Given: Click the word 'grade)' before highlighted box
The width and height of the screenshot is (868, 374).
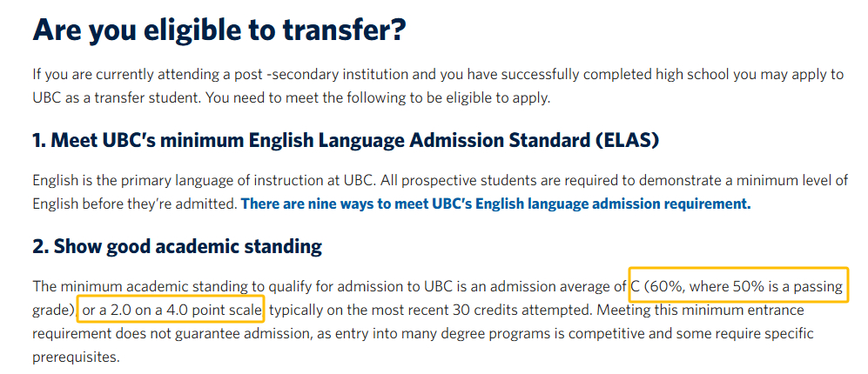Looking at the screenshot, I should click(x=54, y=311).
